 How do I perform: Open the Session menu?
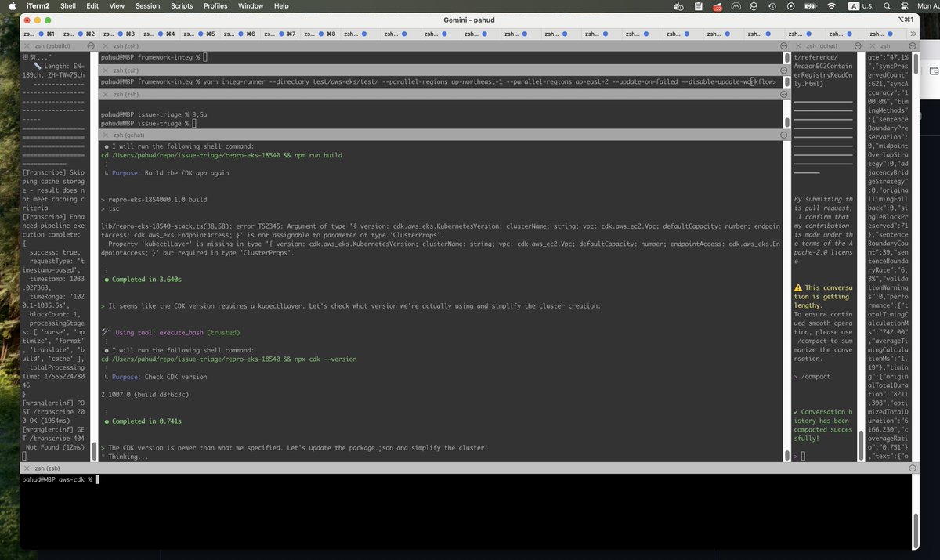tap(147, 5)
